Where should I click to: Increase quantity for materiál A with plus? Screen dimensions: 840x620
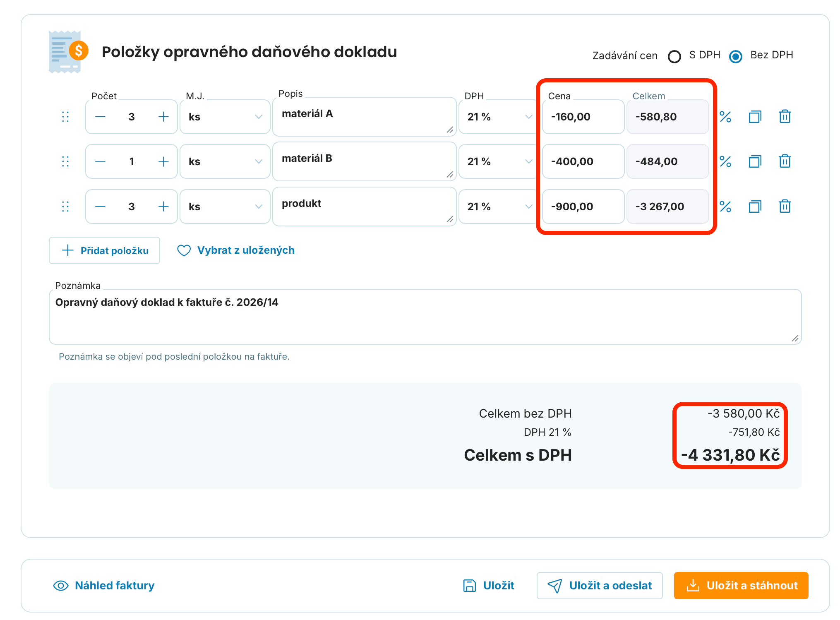coord(163,117)
